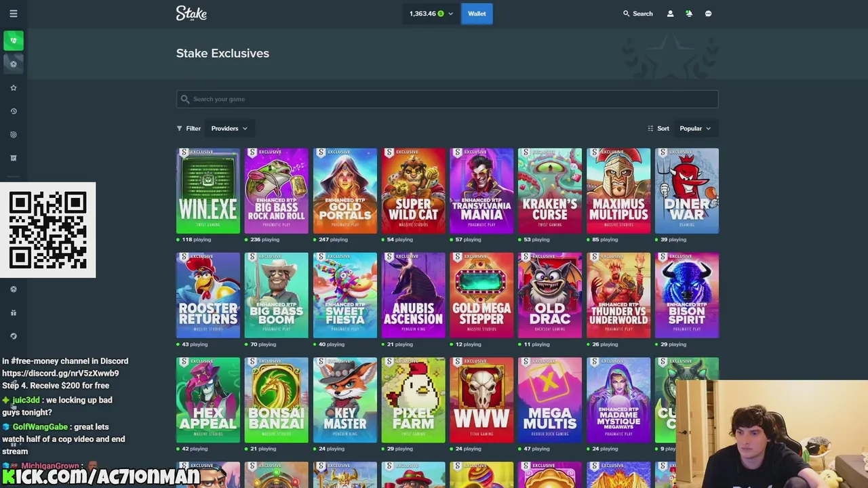This screenshot has width=868, height=488.
Task: Open the WIN.EXE game
Action: [x=208, y=190]
